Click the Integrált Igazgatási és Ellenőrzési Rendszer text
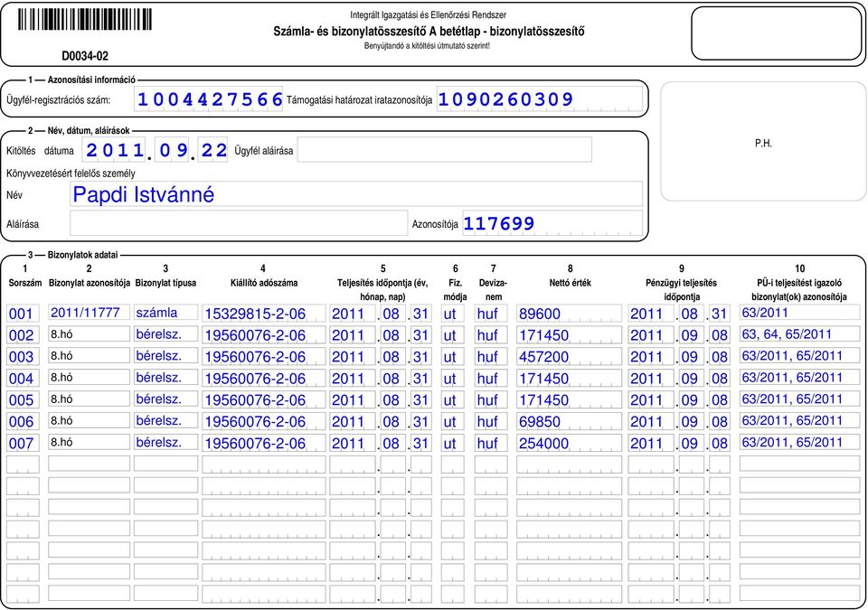This screenshot has width=868, height=610. [x=428, y=15]
